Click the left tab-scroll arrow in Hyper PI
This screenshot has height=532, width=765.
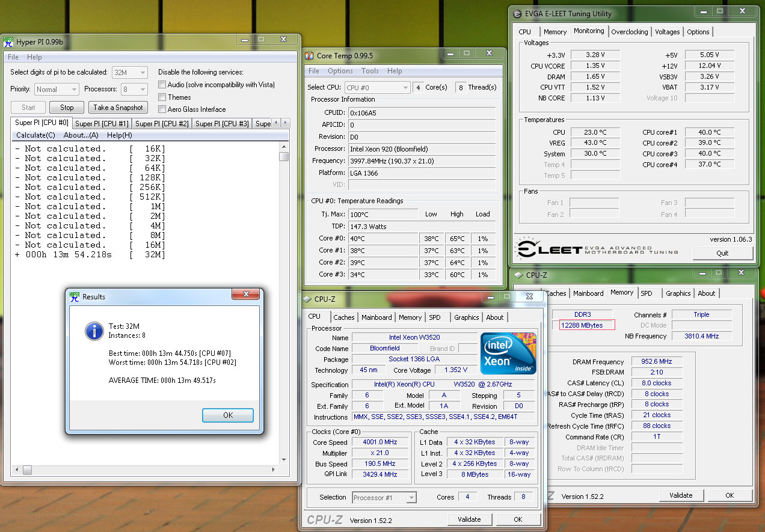click(x=276, y=123)
